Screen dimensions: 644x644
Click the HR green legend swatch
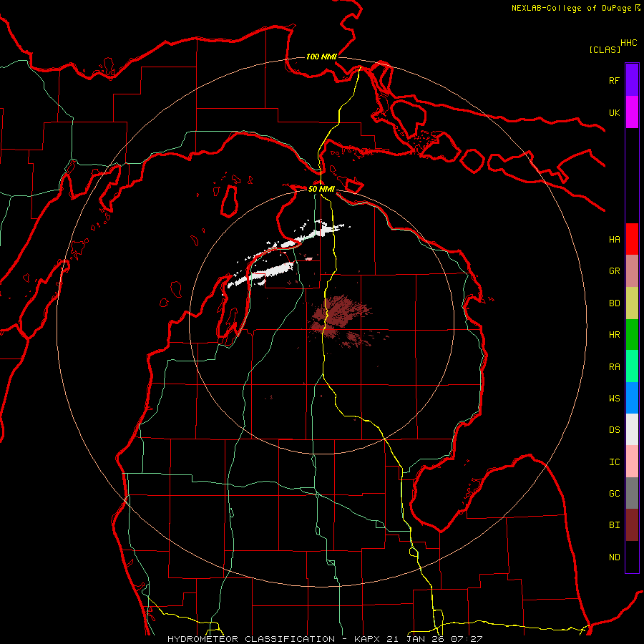click(x=632, y=335)
